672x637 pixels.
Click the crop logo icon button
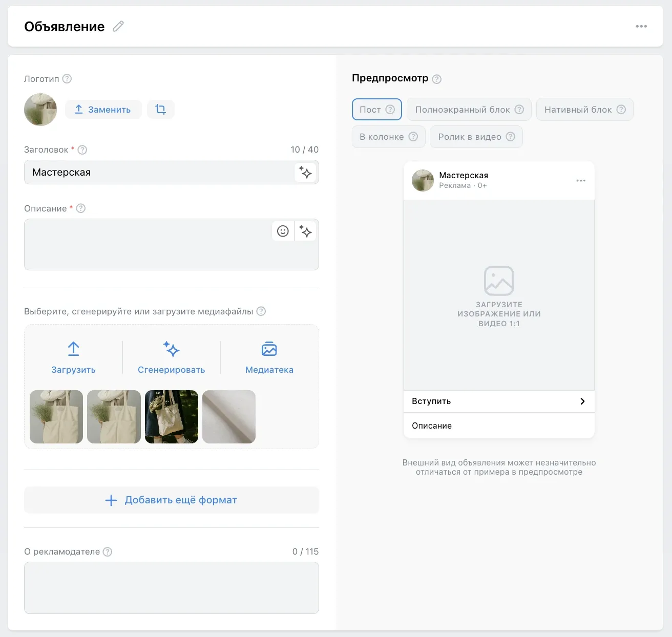pyautogui.click(x=161, y=109)
